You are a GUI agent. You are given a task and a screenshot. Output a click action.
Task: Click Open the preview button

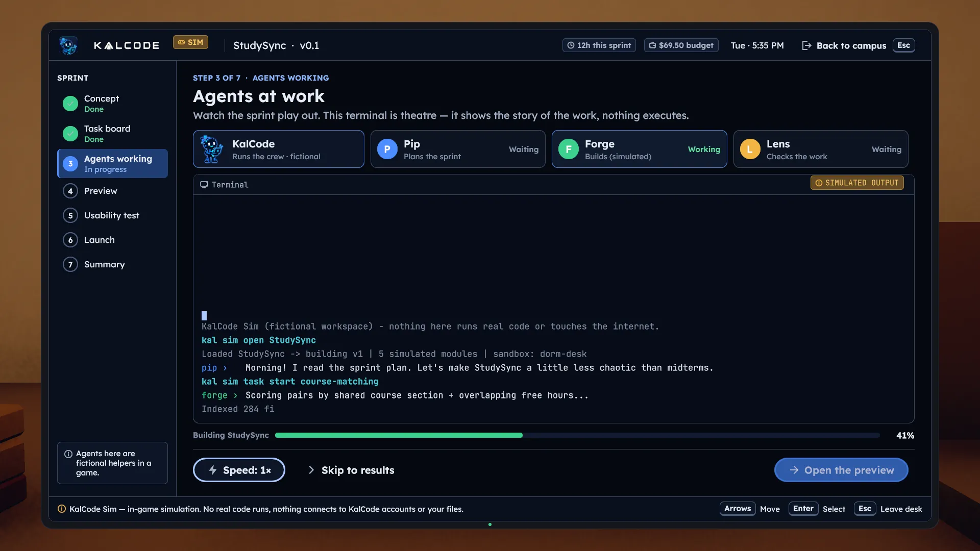[841, 470]
